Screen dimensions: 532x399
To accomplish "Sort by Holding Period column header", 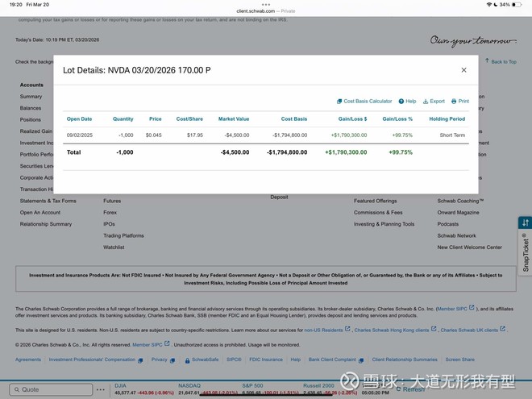I will pyautogui.click(x=447, y=118).
